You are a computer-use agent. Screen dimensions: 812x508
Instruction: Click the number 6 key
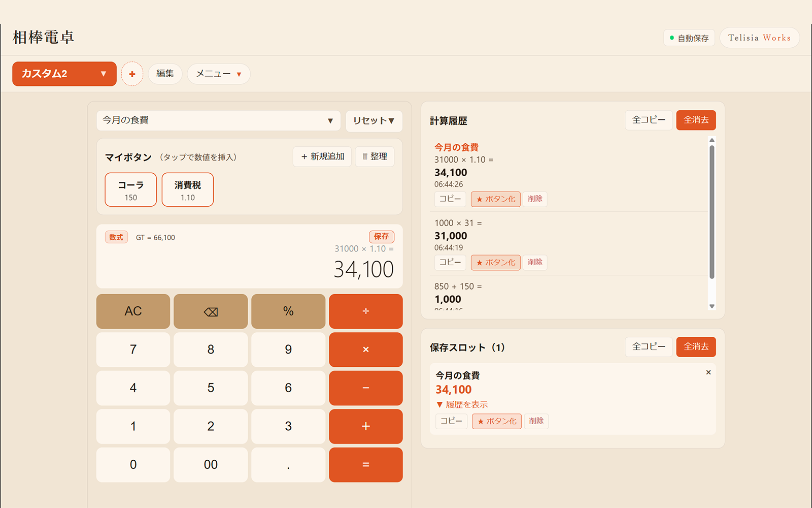point(288,388)
